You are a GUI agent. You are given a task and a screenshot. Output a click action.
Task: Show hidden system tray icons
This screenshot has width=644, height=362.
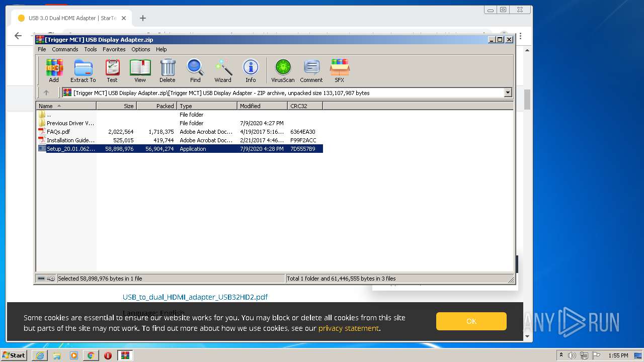coord(561,355)
